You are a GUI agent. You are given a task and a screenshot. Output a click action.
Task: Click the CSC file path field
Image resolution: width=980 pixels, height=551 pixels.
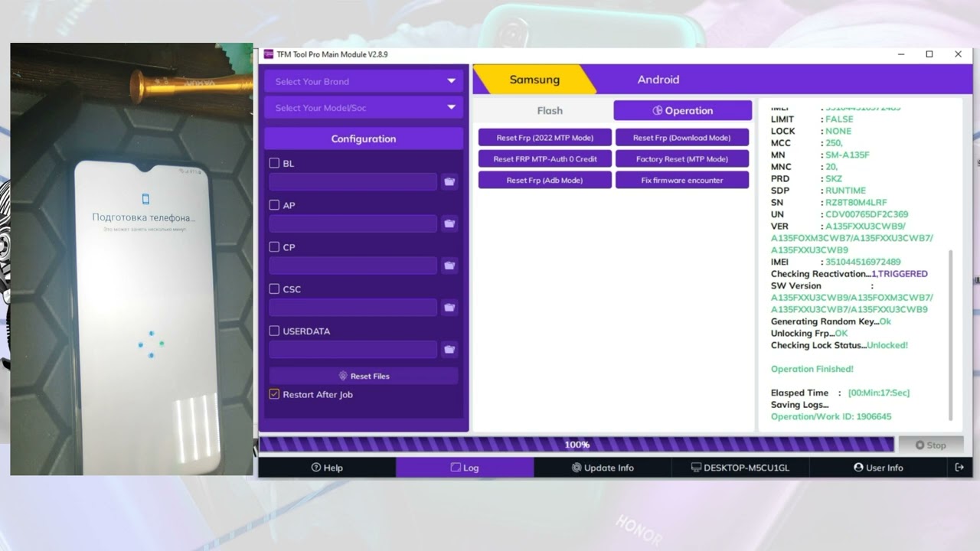pyautogui.click(x=353, y=308)
